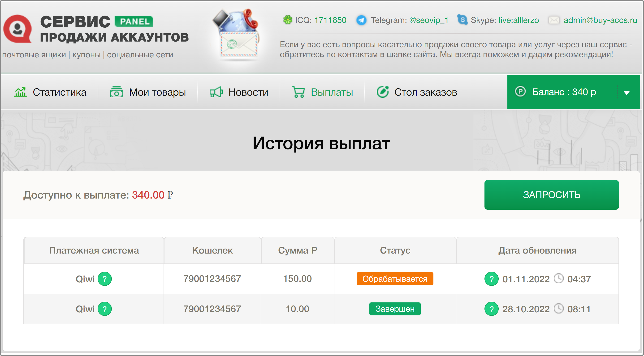
Task: Click wallet 79001234567 in 10.00 row
Action: pos(212,309)
